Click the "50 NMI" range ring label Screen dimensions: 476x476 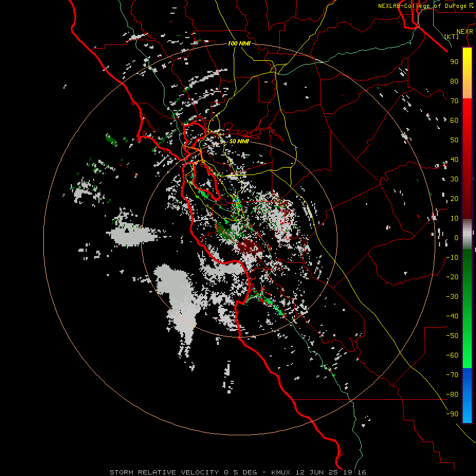(239, 141)
